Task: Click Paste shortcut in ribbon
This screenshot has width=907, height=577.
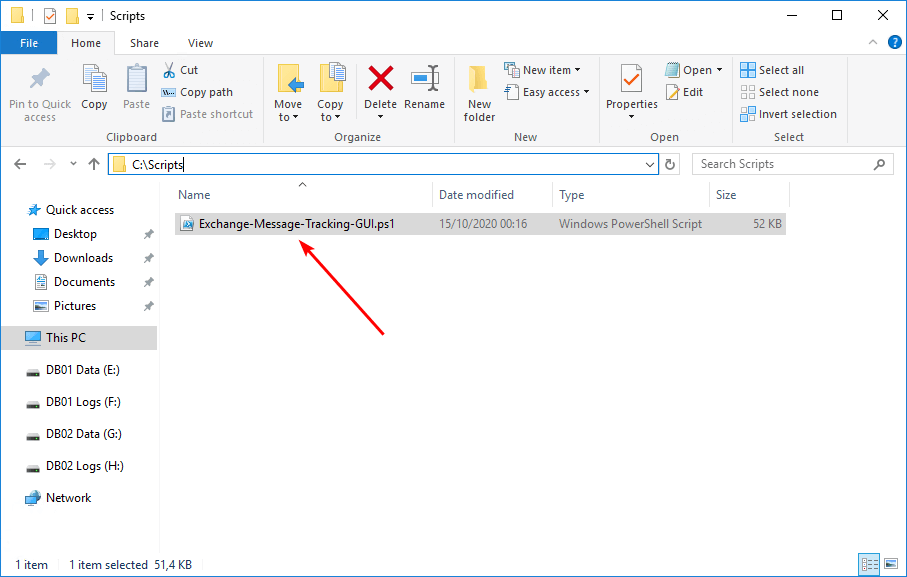Action: 208,114
